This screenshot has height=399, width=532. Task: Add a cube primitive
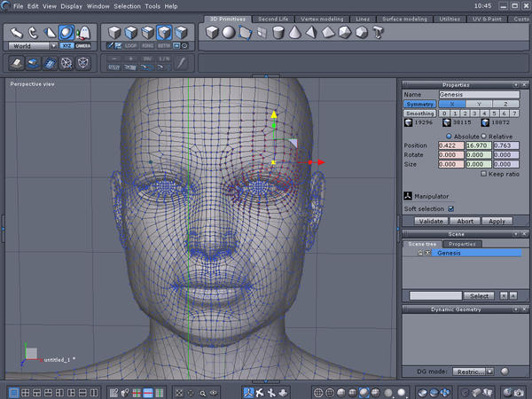(x=212, y=33)
